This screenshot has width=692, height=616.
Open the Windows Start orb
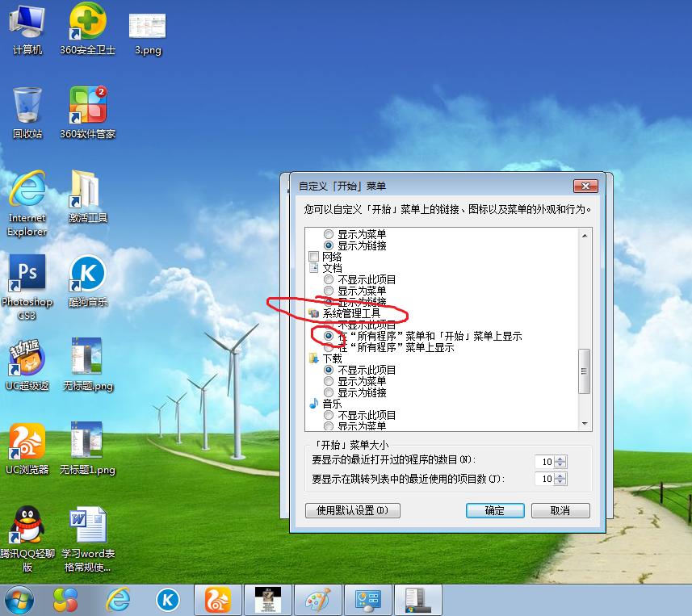click(x=19, y=599)
